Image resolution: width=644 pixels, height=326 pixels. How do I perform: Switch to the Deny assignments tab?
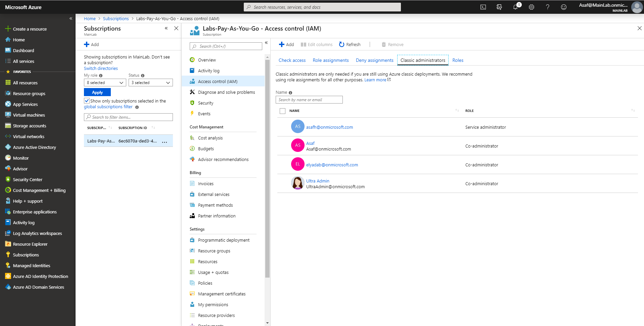pos(375,60)
